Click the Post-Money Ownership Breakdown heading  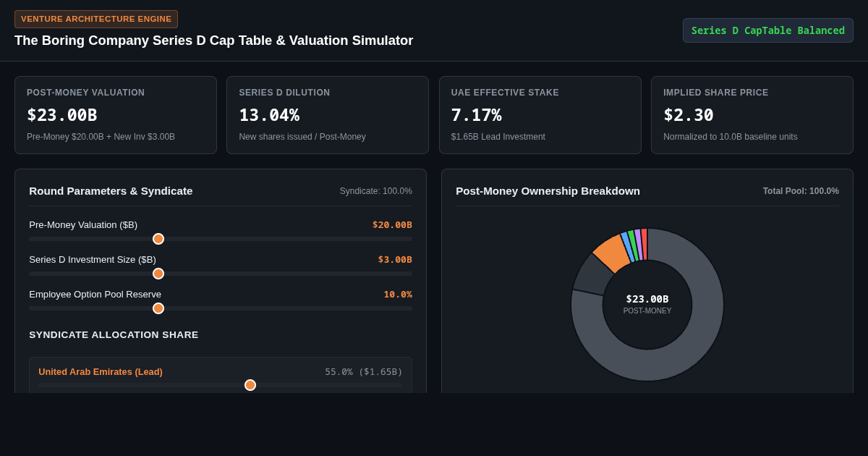(548, 190)
